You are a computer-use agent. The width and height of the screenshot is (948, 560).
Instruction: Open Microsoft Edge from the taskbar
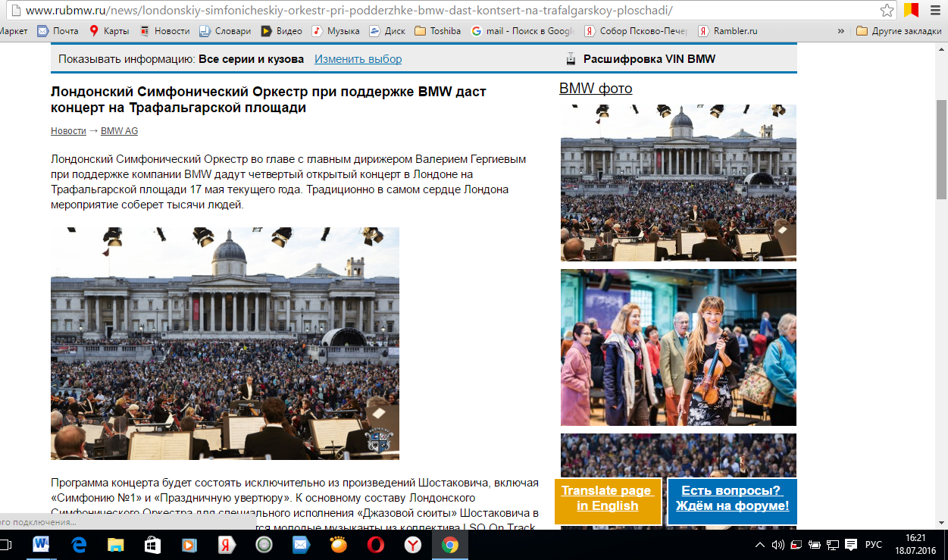point(79,545)
